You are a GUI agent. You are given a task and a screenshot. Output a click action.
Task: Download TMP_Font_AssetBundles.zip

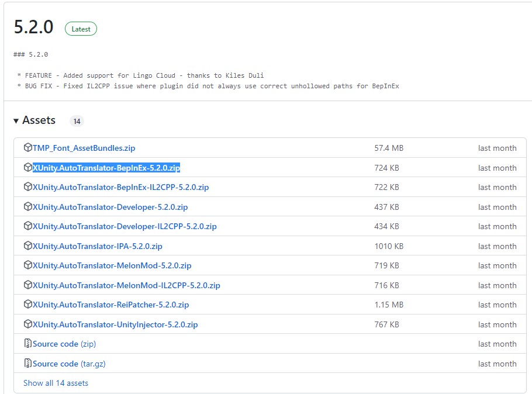click(x=84, y=148)
